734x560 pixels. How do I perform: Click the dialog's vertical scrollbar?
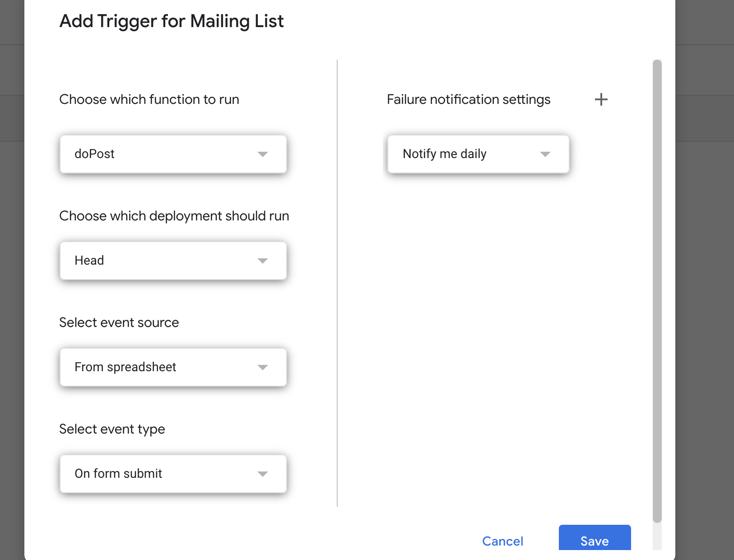[657, 289]
